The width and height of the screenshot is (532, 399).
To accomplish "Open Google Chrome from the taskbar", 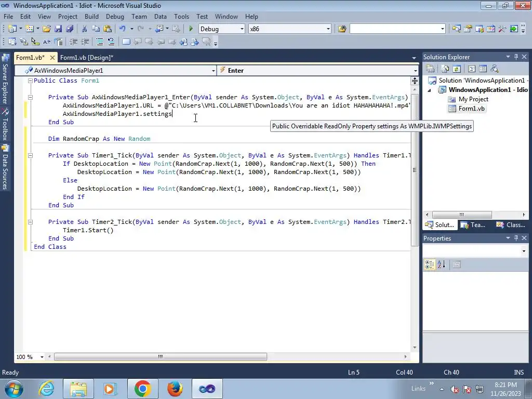I will [142, 389].
